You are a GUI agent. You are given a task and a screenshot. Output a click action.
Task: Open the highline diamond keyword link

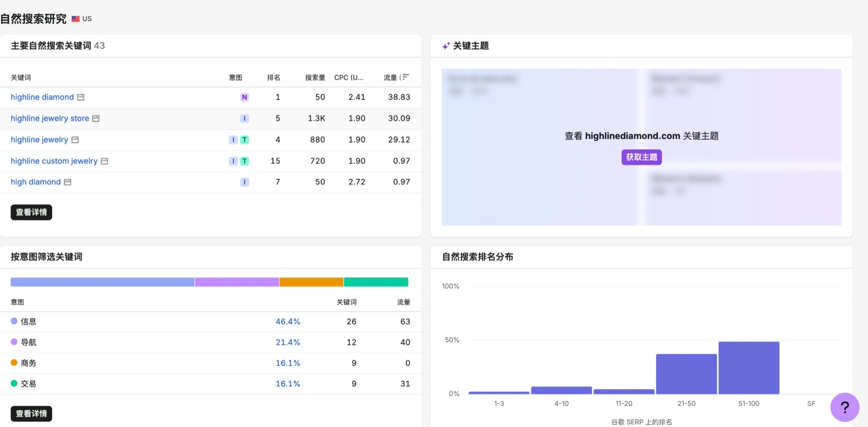click(42, 97)
